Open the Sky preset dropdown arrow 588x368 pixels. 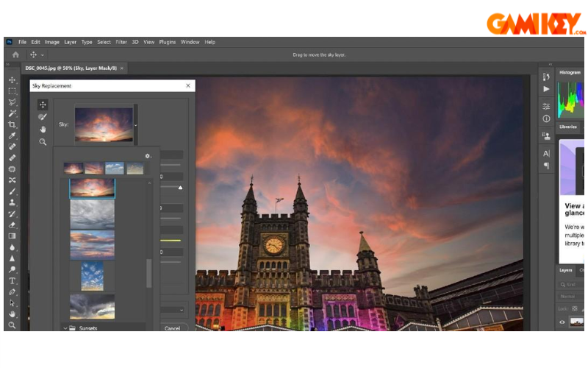136,125
